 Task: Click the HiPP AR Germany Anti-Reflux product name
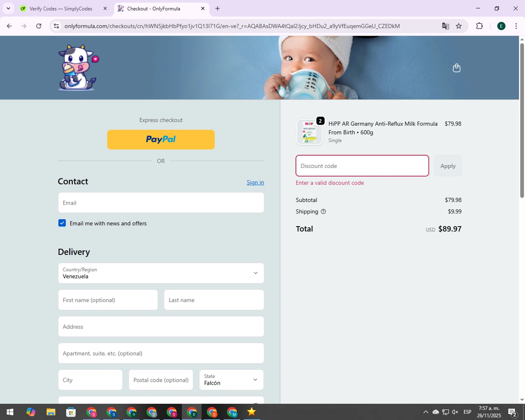[x=383, y=128]
